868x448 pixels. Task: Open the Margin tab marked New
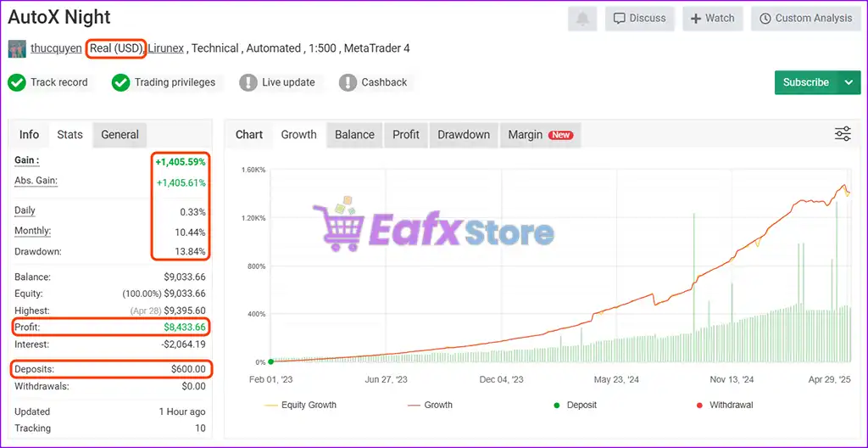540,135
